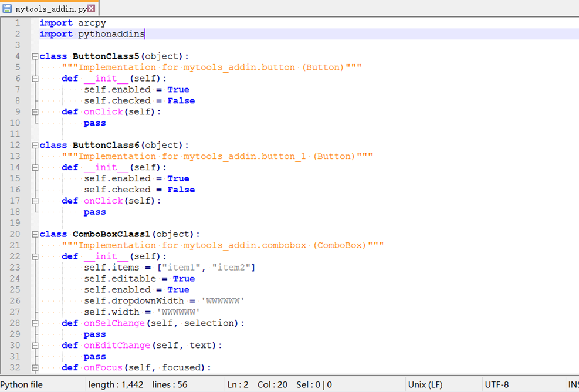Collapse the onFocus fold on line 32

pyautogui.click(x=35, y=367)
